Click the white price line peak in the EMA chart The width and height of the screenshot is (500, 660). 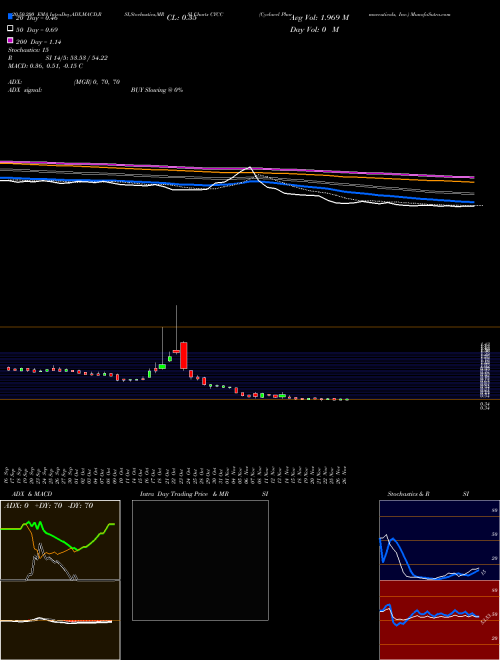pos(250,168)
